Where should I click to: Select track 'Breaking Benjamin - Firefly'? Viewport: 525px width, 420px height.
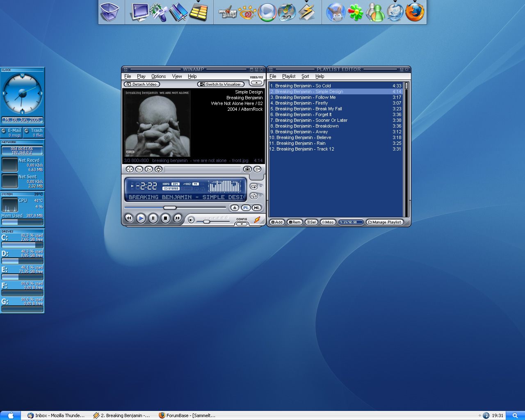point(335,103)
